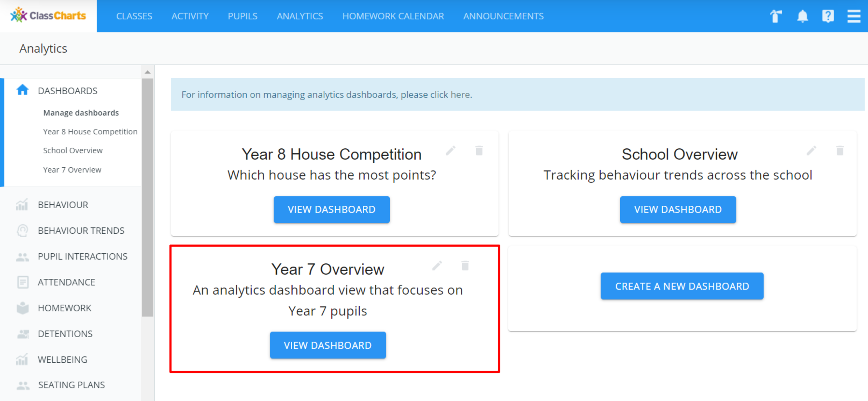Open the Behaviour sidebar section
The image size is (868, 401).
[x=63, y=205]
